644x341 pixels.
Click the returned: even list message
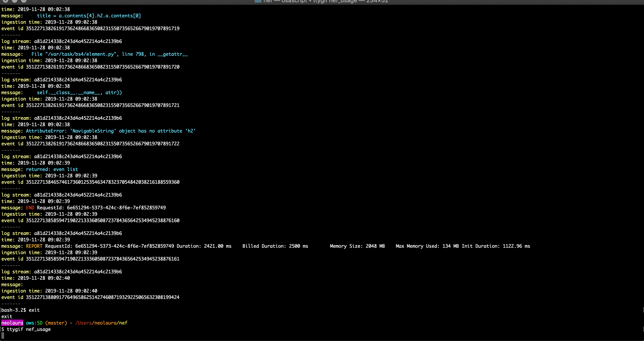click(52, 169)
